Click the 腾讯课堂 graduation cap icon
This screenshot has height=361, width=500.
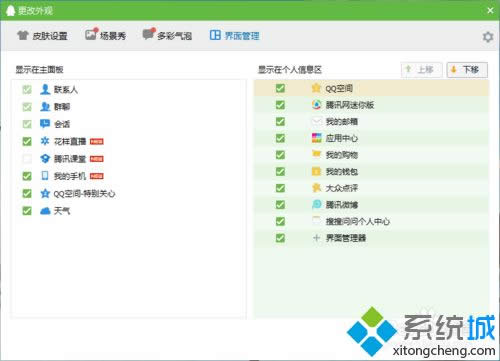click(x=45, y=159)
